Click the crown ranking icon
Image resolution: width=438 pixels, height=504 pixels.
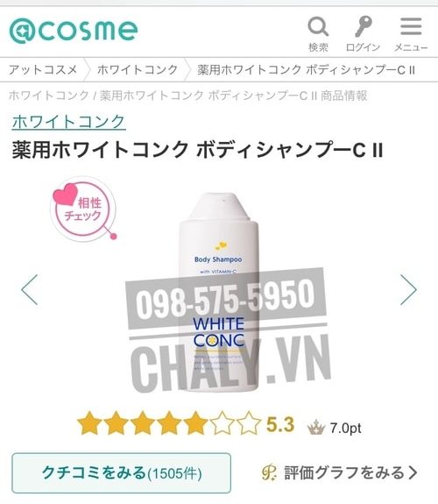[316, 427]
